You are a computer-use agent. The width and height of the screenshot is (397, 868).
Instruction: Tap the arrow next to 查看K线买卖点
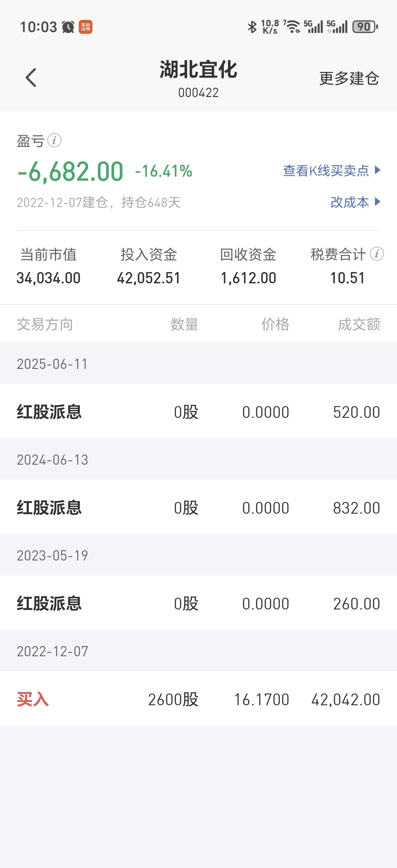click(377, 170)
